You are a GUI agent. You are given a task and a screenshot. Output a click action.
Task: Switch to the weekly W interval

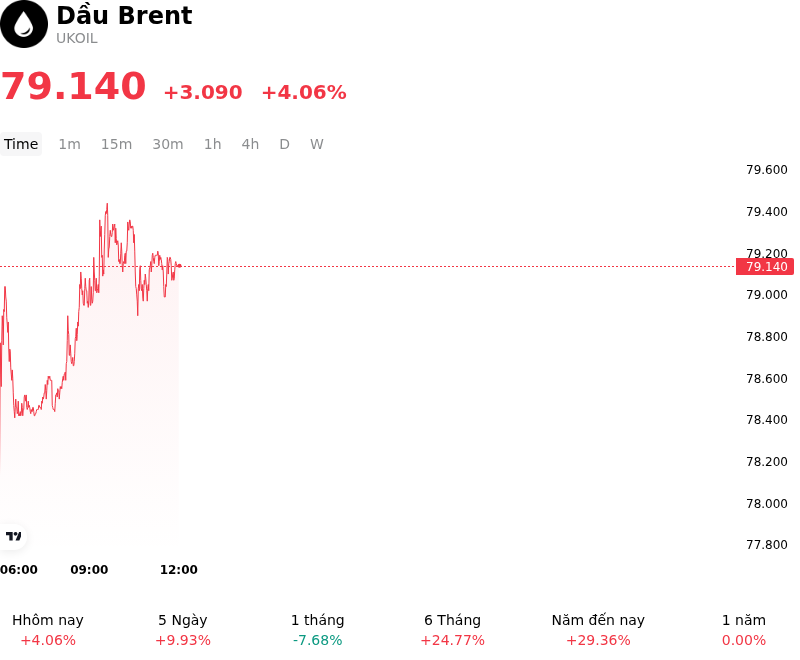[316, 144]
